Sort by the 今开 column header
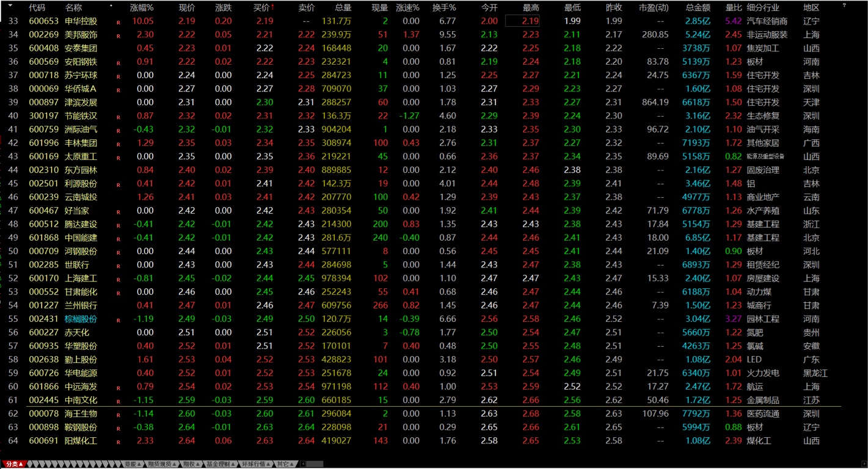 [x=489, y=8]
